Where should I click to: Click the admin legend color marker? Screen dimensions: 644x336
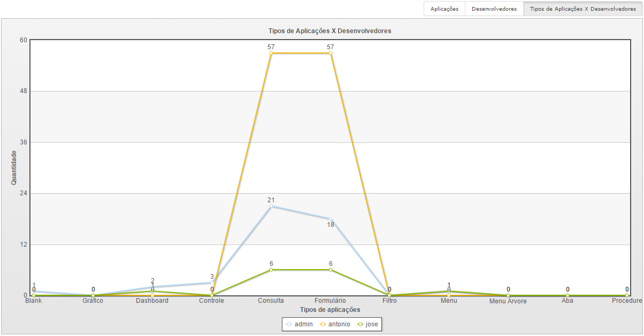[289, 324]
